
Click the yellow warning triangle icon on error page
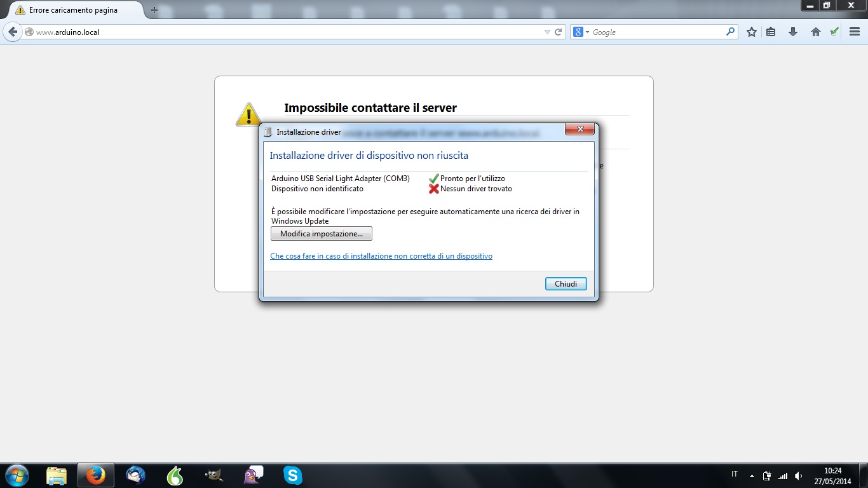(248, 114)
